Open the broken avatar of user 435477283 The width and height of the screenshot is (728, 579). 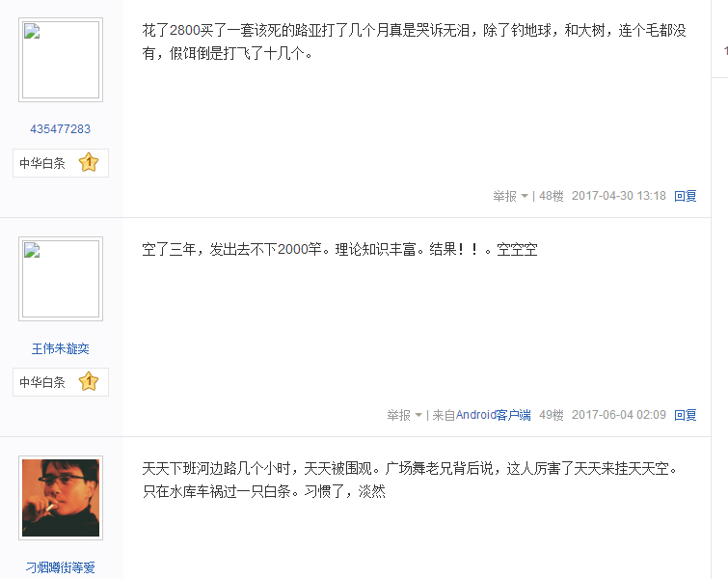[61, 60]
